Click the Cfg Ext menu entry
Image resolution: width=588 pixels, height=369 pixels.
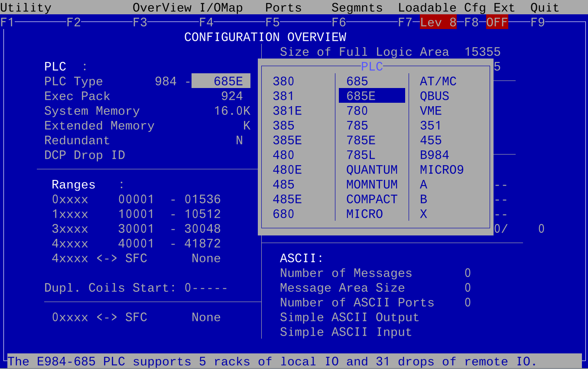pos(489,7)
